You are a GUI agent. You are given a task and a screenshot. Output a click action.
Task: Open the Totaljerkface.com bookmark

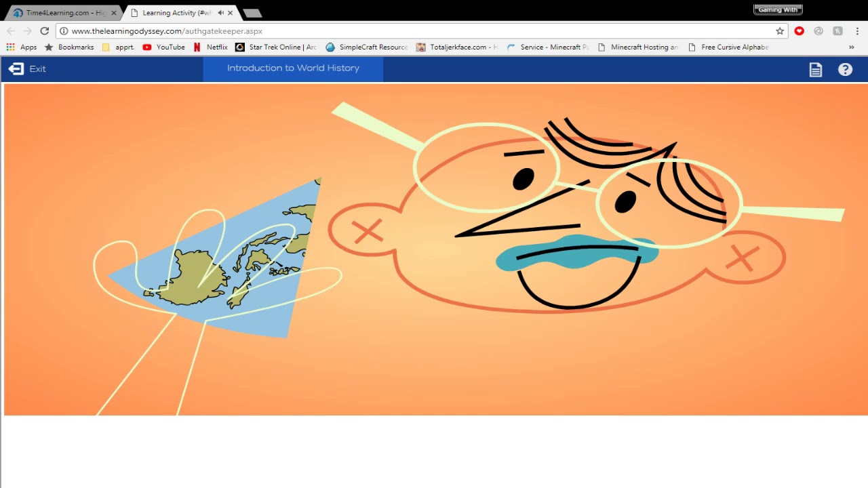(x=457, y=47)
